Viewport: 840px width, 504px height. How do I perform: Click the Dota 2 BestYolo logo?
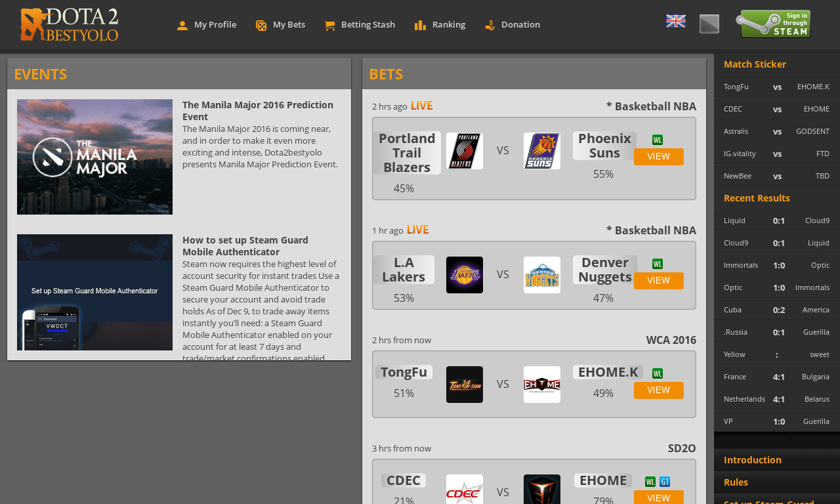[x=70, y=24]
